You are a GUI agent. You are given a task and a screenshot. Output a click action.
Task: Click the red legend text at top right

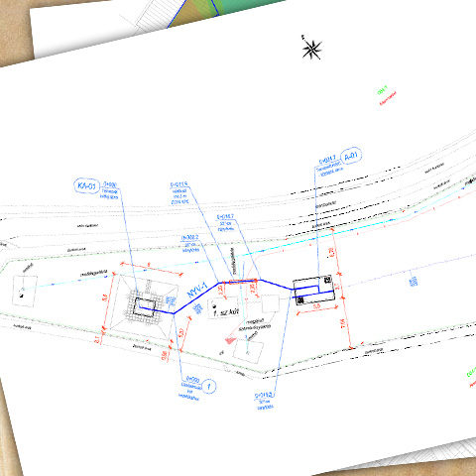(x=388, y=98)
